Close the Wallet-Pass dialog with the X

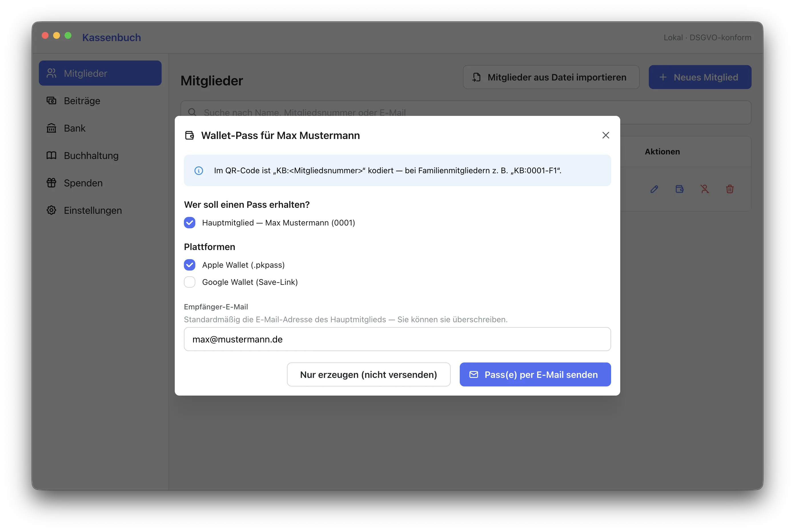click(x=606, y=135)
